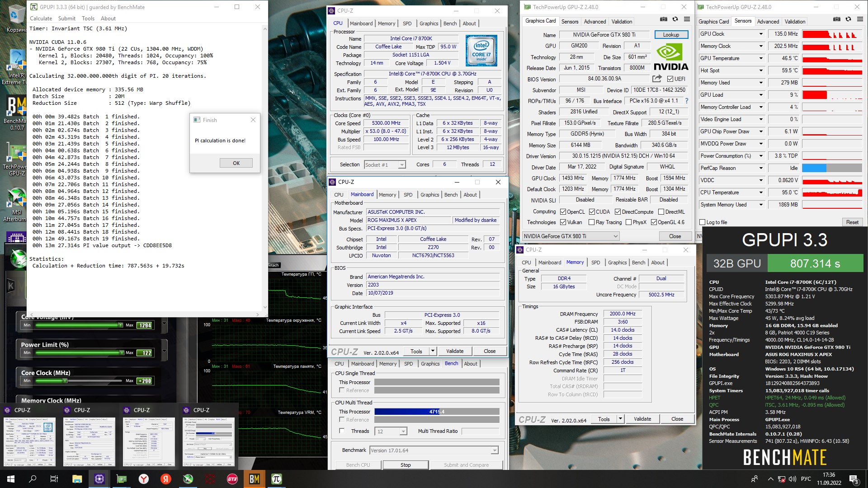Click the camera icon in GPU-Z Sensors window

coord(837,19)
